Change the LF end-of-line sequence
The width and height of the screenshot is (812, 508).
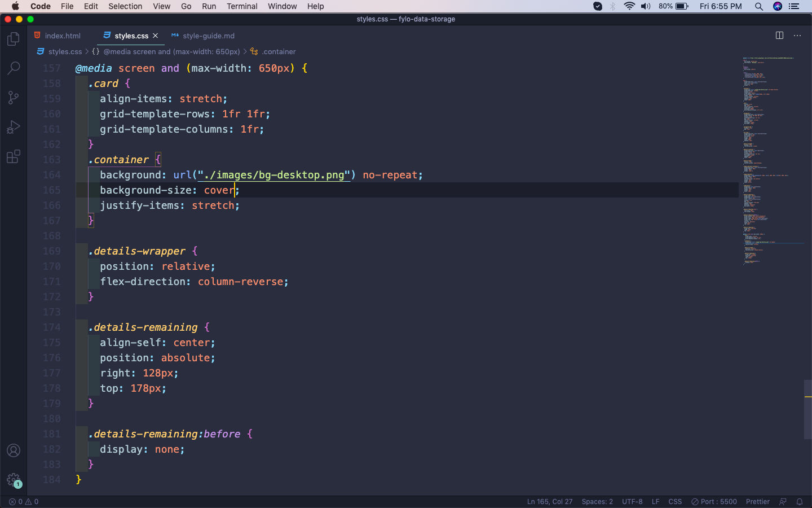click(x=655, y=501)
